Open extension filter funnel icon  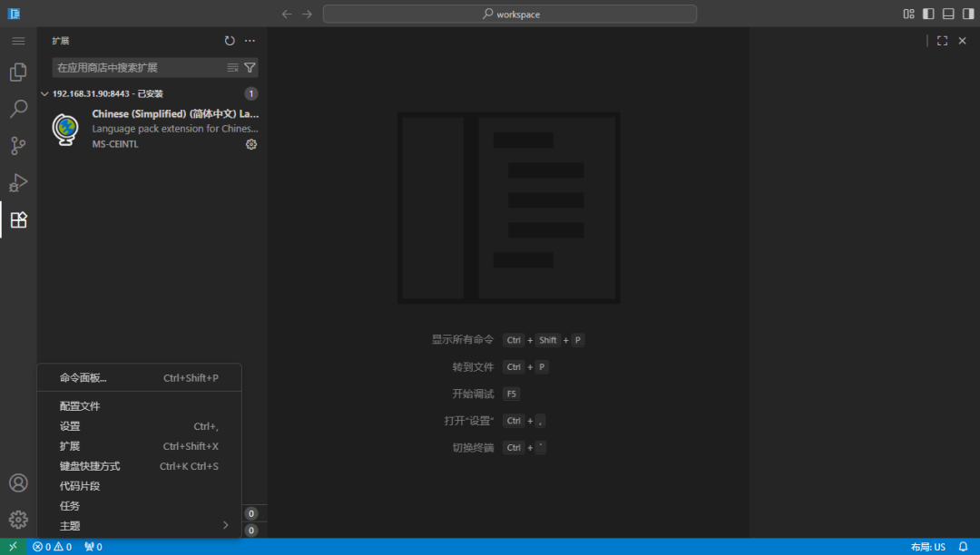[250, 67]
